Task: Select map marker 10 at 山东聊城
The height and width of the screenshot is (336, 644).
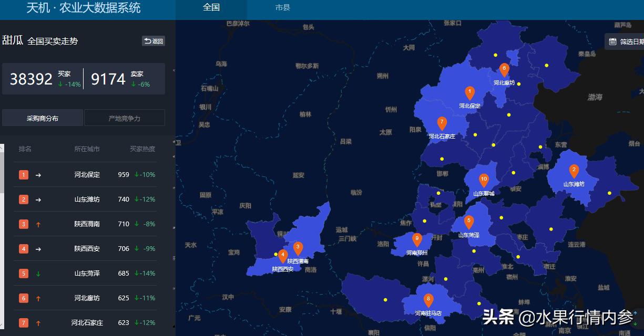Action: coord(484,180)
